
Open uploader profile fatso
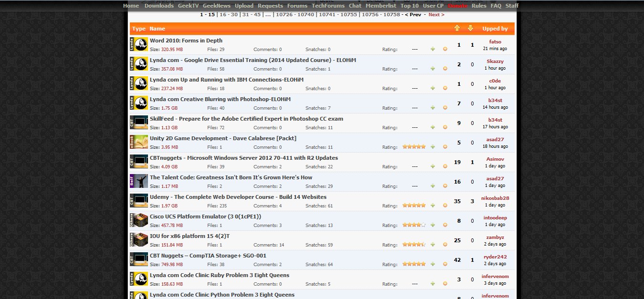tap(495, 41)
